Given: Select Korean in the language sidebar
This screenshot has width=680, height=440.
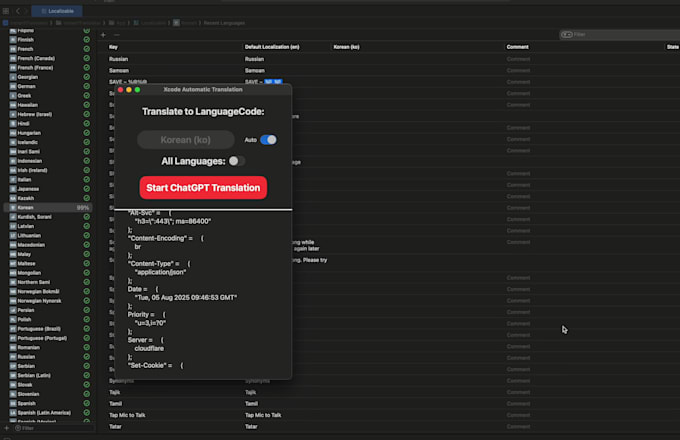Looking at the screenshot, I should (x=48, y=208).
